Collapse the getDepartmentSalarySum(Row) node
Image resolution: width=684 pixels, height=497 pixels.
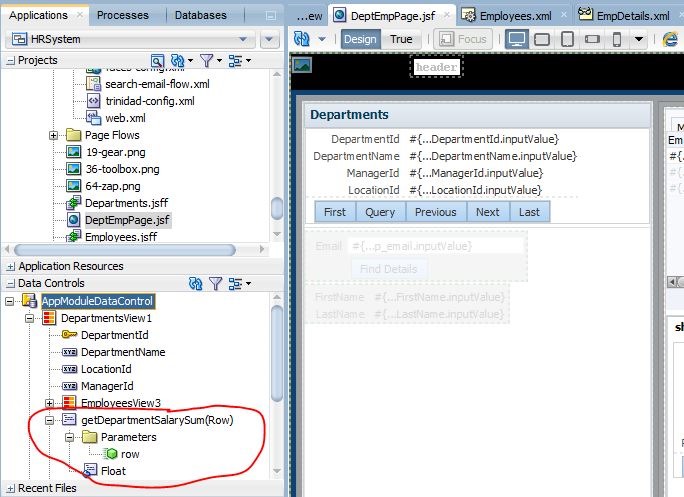(51, 420)
